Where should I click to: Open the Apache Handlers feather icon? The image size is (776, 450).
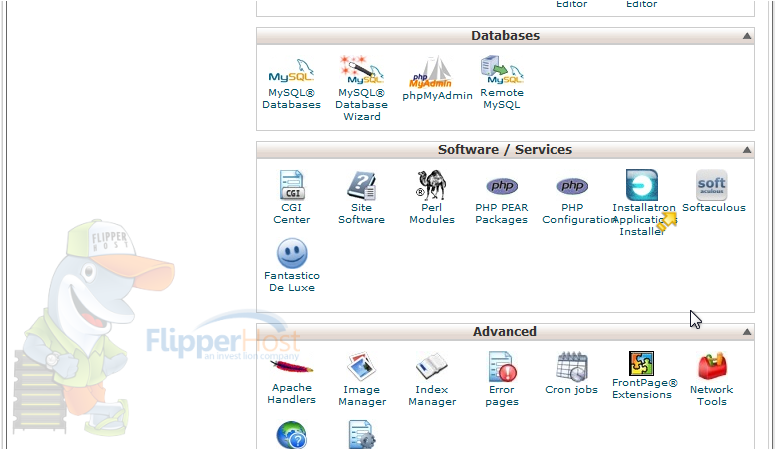(291, 367)
